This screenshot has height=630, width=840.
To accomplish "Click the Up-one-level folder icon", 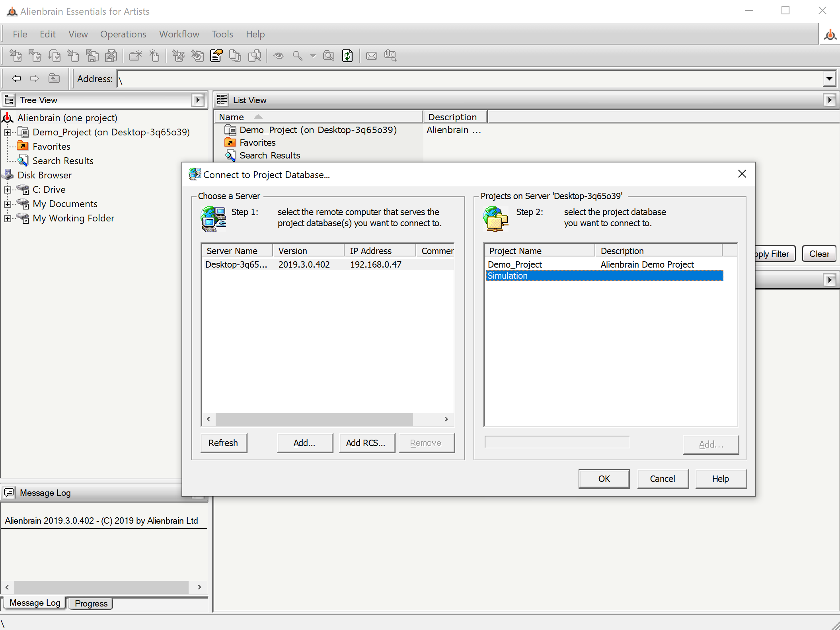I will (54, 78).
